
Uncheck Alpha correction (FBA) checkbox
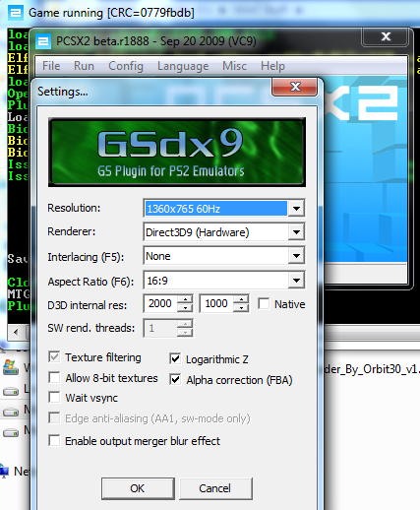click(x=175, y=380)
